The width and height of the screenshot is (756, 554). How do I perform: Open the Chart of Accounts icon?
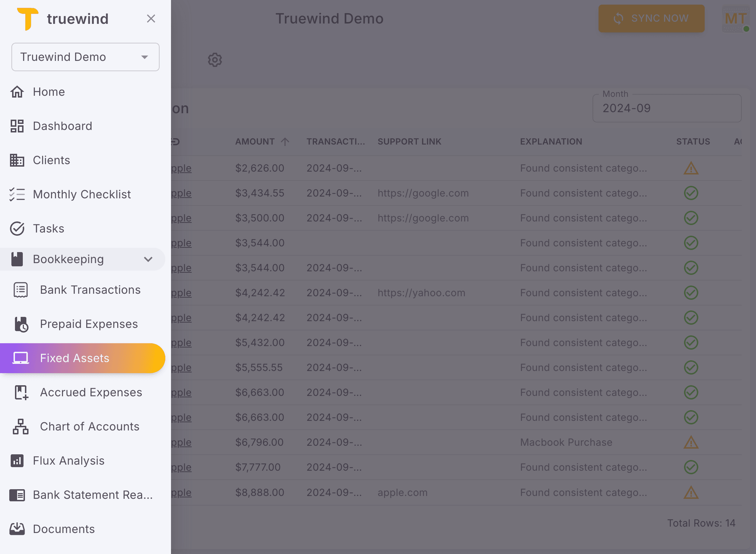(21, 426)
